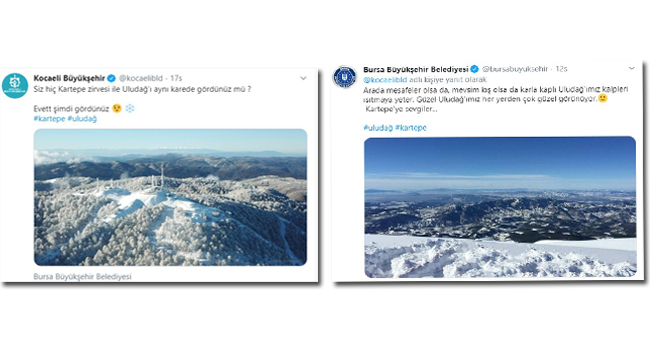This screenshot has width=650, height=360.
Task: Open Kartepe summit snowy forest photo
Action: pos(170,197)
